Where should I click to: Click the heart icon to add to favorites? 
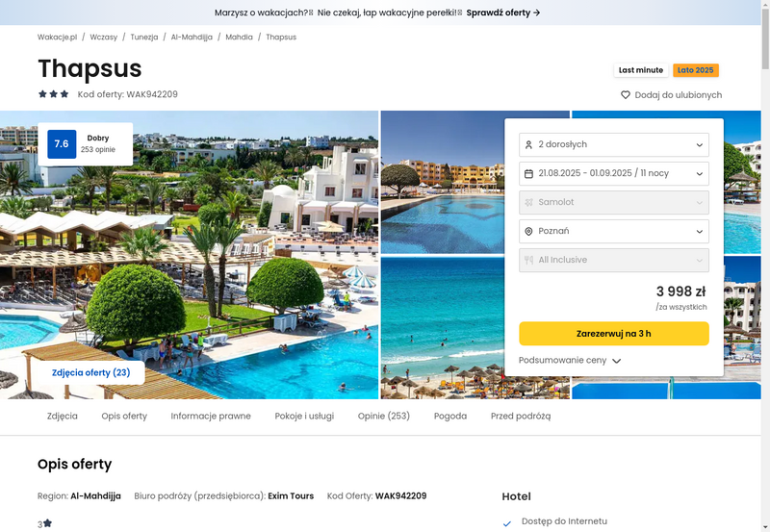click(625, 94)
